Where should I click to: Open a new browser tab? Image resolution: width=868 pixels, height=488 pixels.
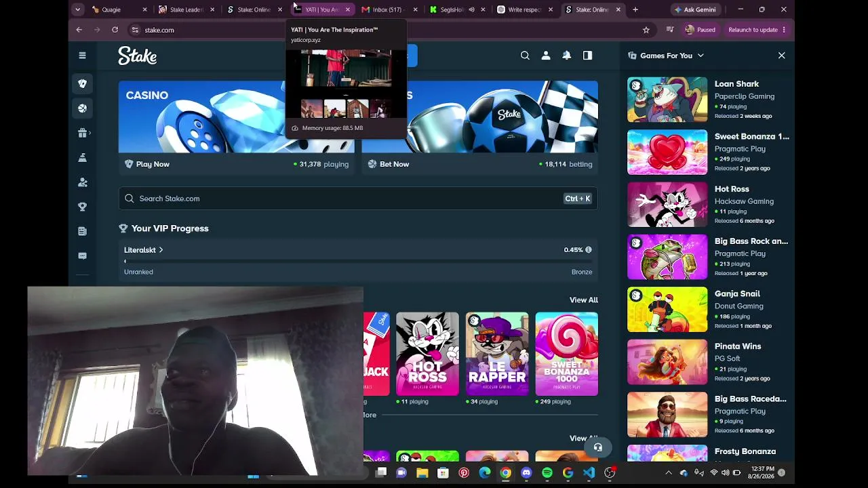pos(635,9)
